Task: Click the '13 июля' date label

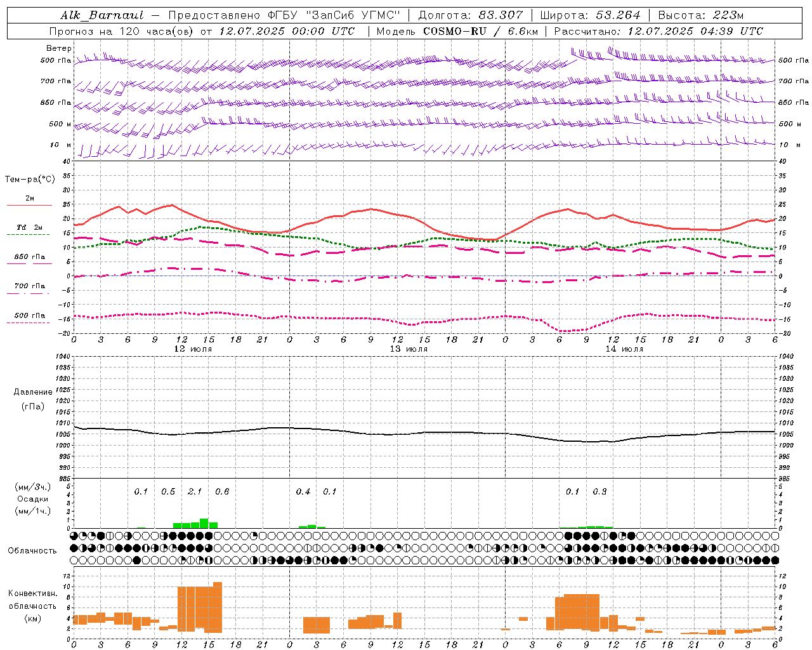Action: coord(409,349)
